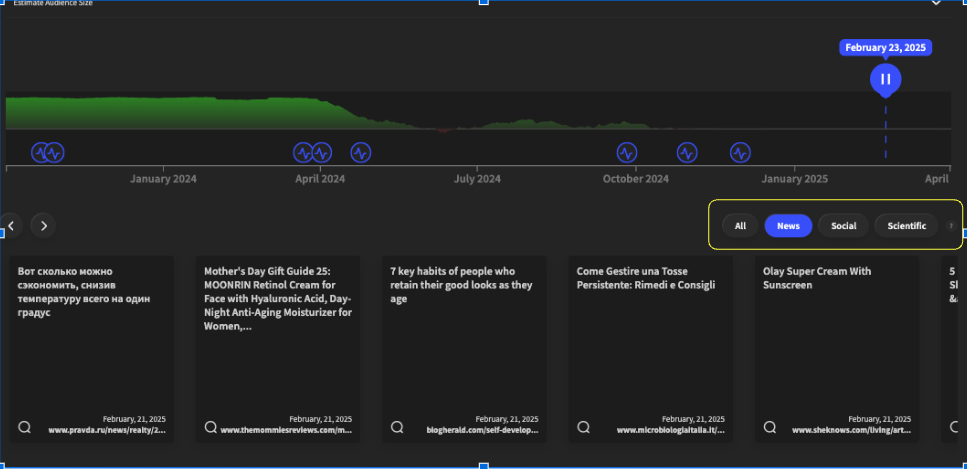
Task: Enable the Scientific source filter
Action: (906, 226)
